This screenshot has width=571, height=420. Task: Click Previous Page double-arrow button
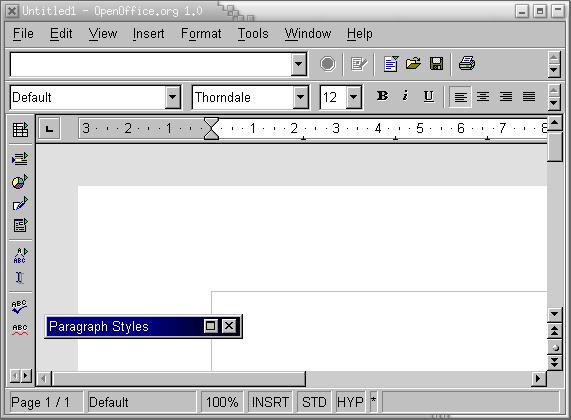click(x=554, y=331)
